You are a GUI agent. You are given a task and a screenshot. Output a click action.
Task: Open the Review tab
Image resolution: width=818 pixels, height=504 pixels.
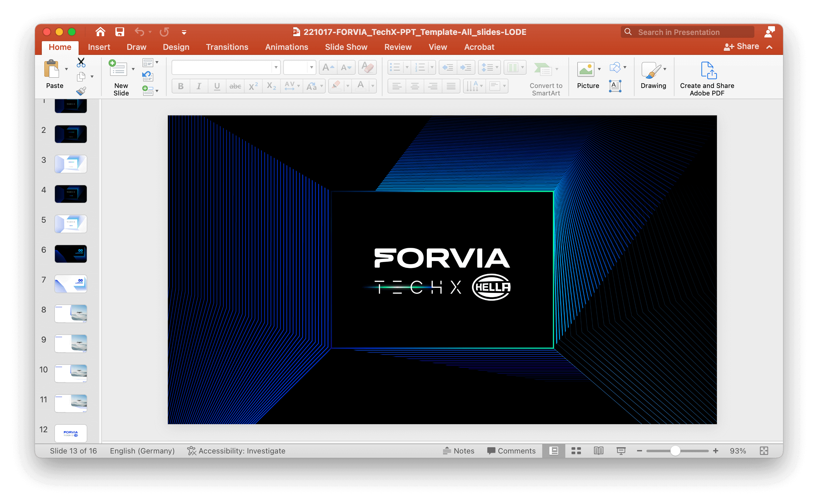click(x=398, y=47)
